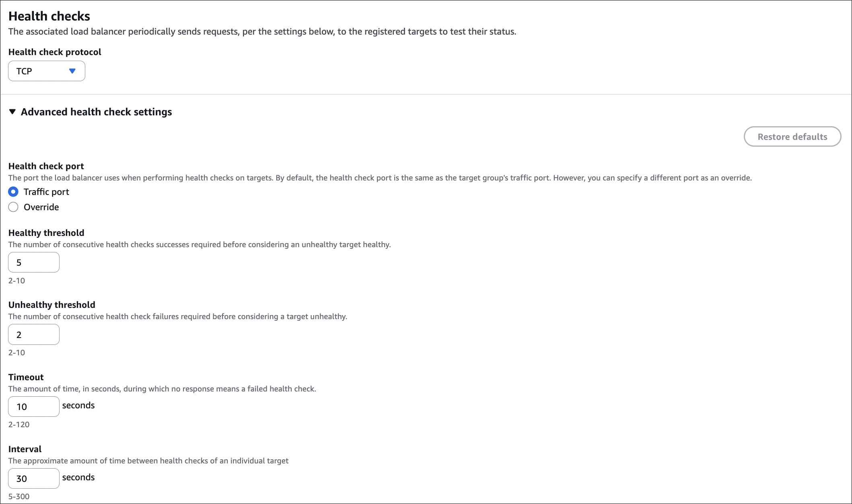Click the seconds unit beside Timeout field

(x=78, y=405)
